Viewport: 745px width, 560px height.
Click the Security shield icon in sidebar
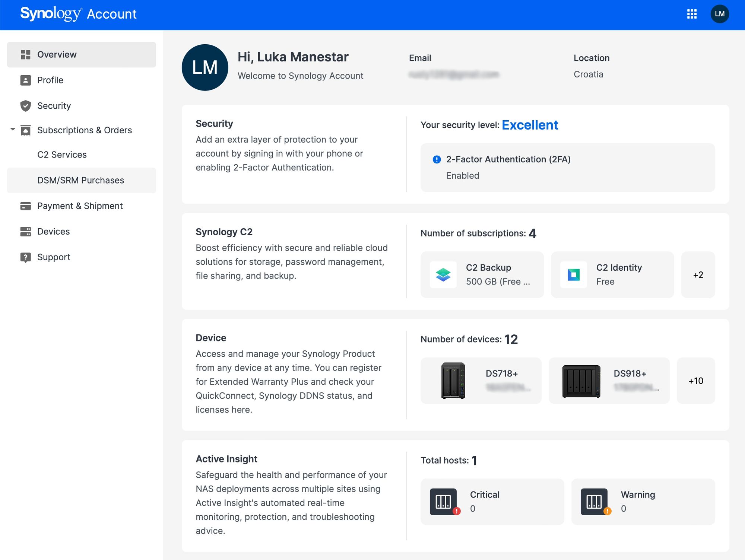25,106
